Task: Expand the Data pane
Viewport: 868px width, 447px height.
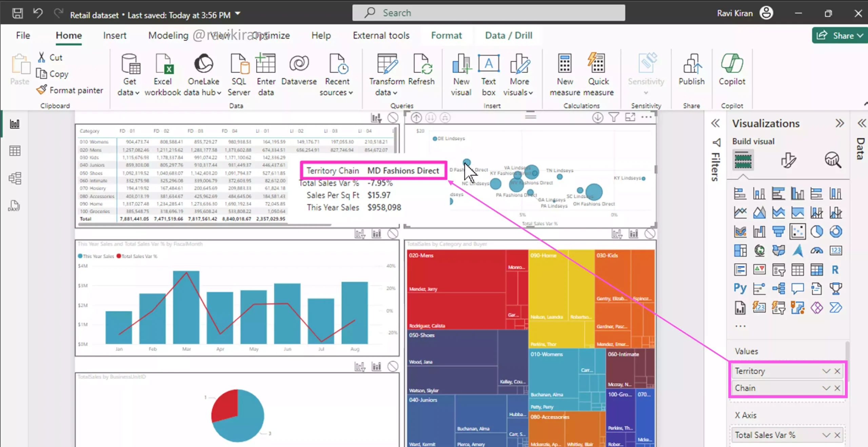Action: click(x=862, y=123)
